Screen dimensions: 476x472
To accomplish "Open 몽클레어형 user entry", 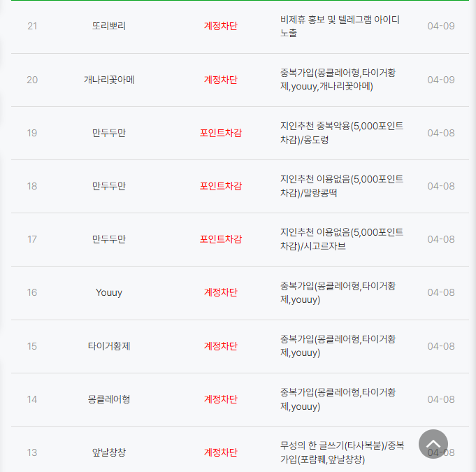I will tap(108, 399).
